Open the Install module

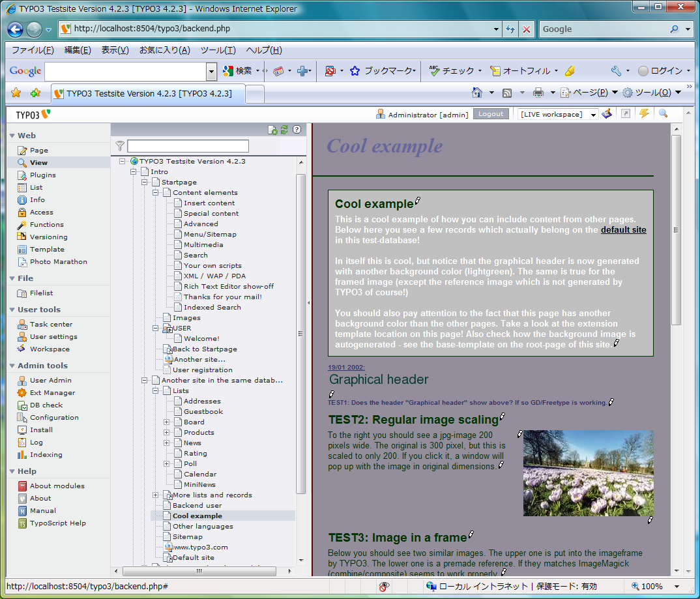35,430
